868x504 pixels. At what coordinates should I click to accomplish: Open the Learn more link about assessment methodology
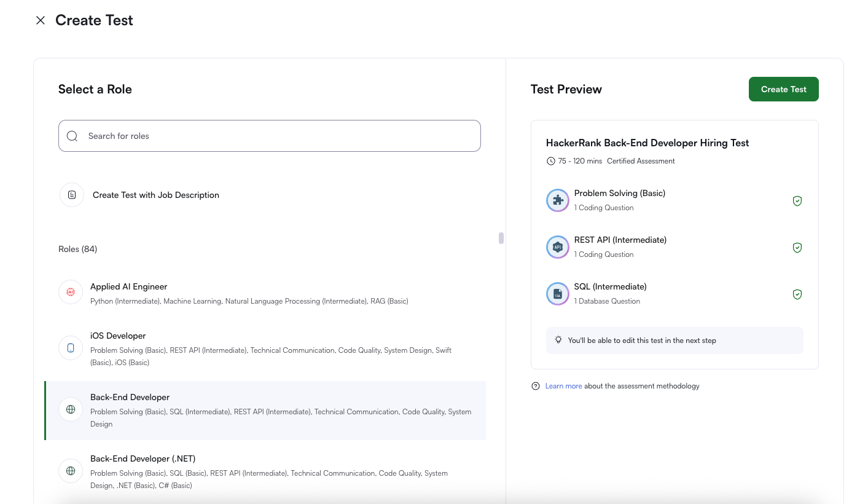click(563, 385)
